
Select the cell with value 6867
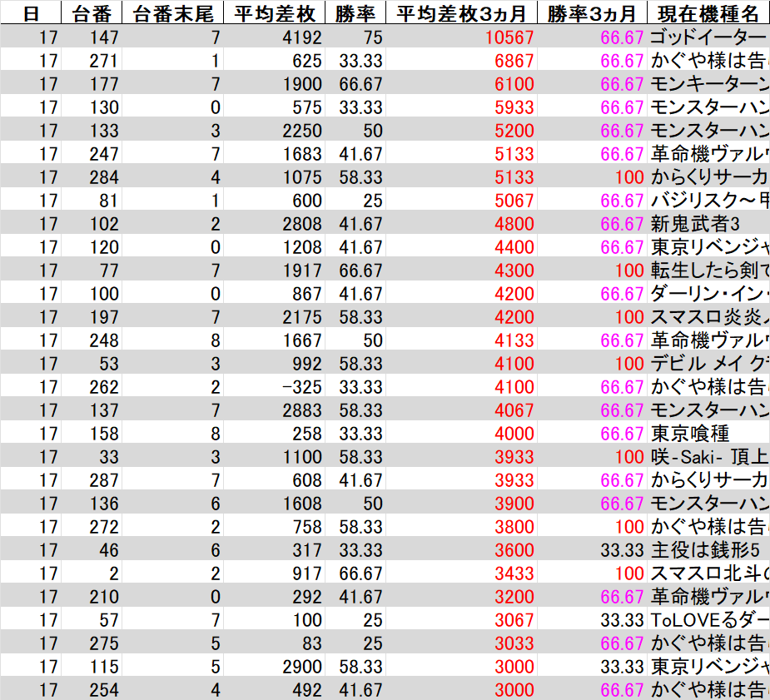click(x=461, y=61)
